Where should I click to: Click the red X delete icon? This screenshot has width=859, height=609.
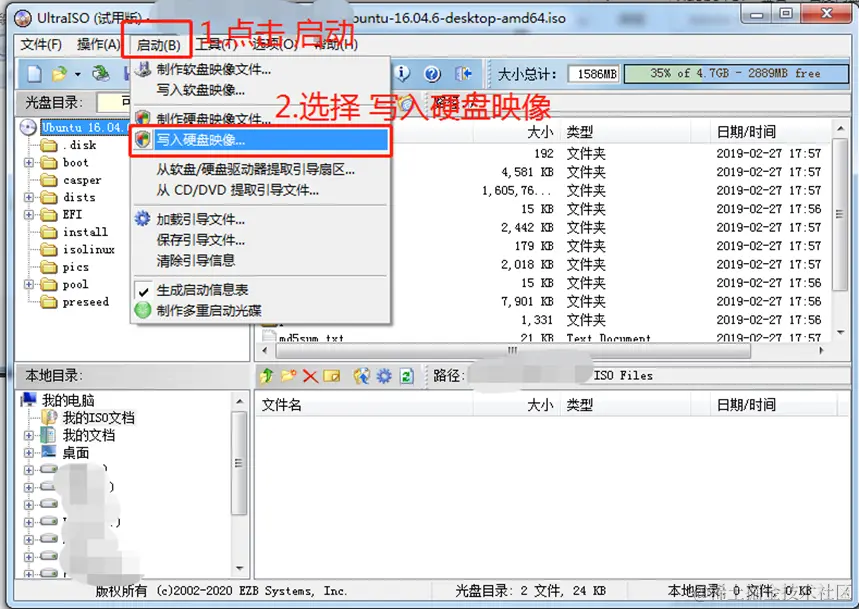tap(310, 376)
